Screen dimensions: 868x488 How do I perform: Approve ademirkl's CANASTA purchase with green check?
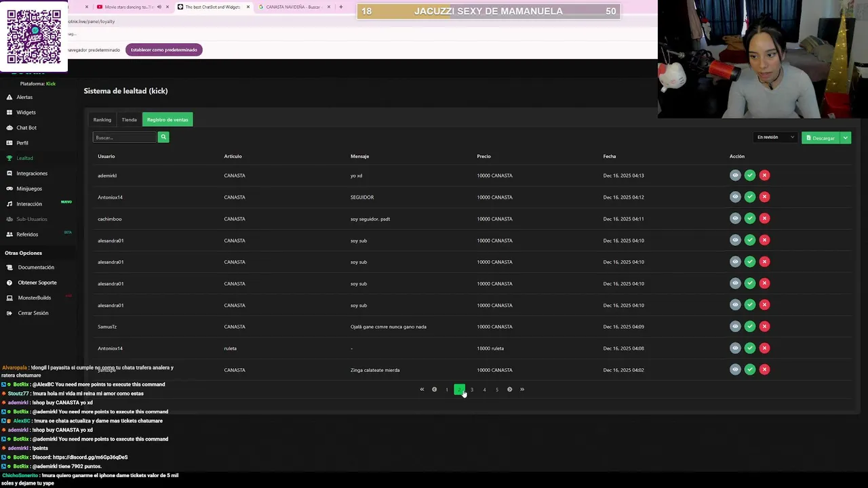[749, 176]
